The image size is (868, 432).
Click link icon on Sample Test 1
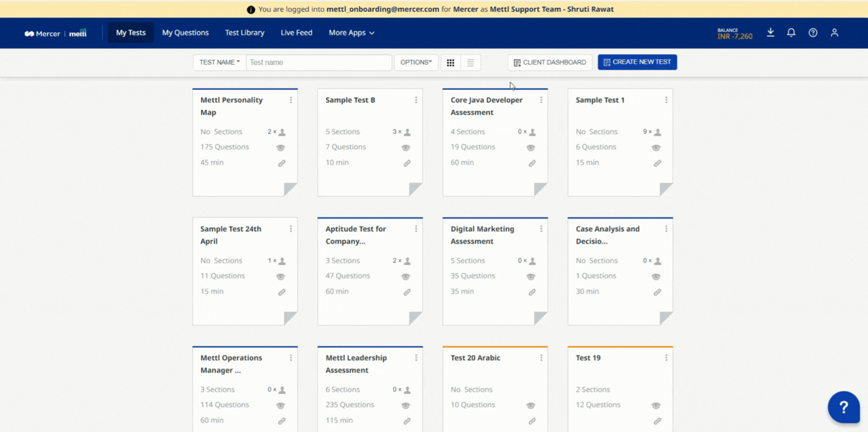pos(657,163)
